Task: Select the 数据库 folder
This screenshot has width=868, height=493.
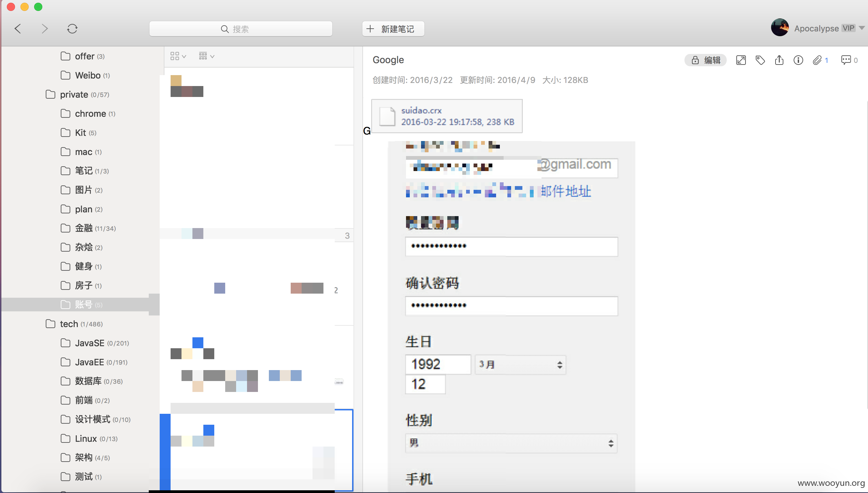Action: click(91, 381)
